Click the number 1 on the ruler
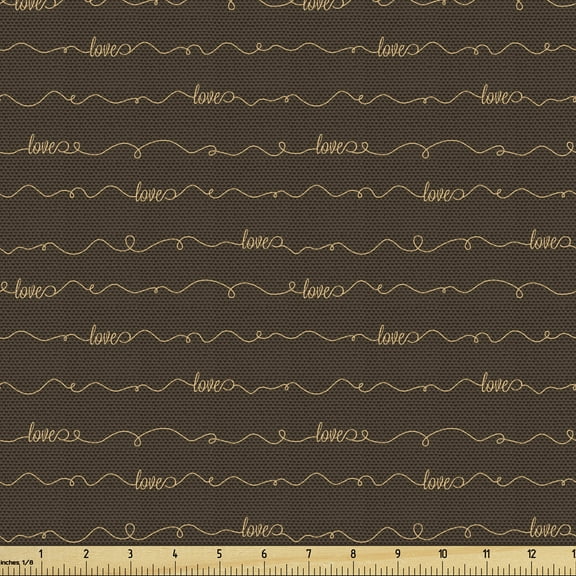The height and width of the screenshot is (576, 576). pyautogui.click(x=42, y=554)
